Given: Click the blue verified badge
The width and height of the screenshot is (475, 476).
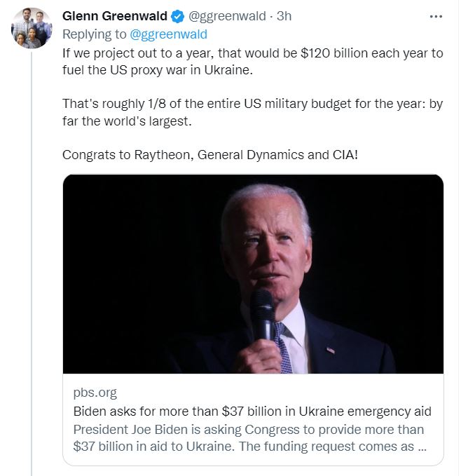Looking at the screenshot, I should click(178, 16).
